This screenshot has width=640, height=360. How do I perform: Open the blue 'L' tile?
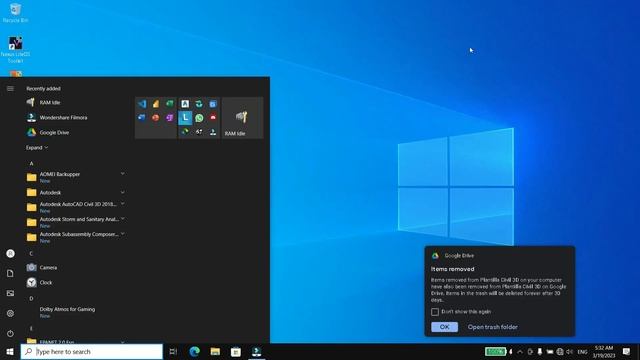click(x=185, y=118)
